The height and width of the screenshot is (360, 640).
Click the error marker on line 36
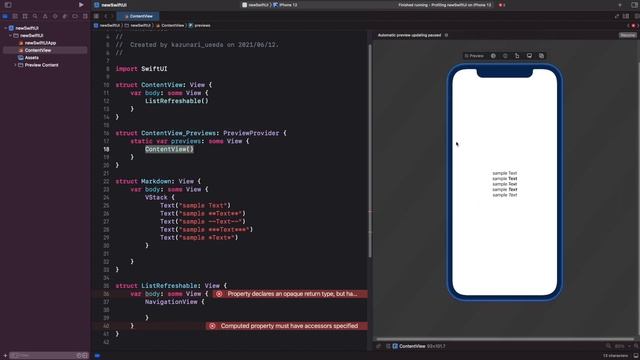coord(219,294)
